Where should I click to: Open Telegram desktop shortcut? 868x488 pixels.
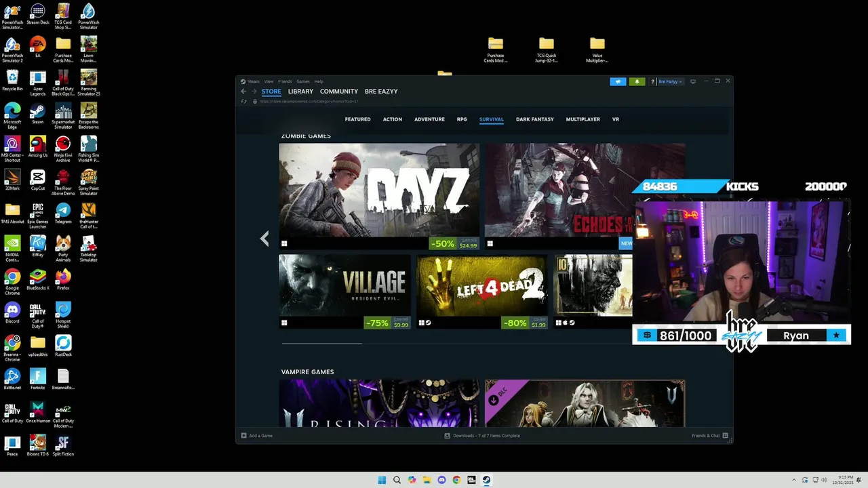63,213
